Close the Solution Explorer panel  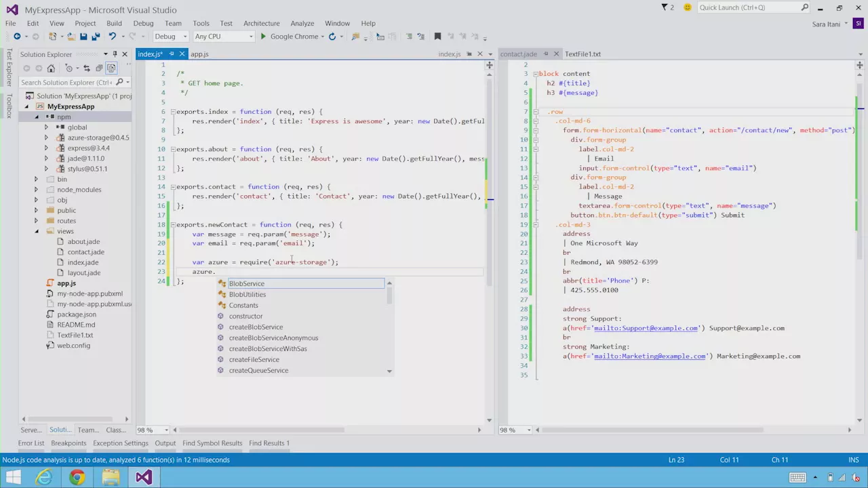coord(125,54)
